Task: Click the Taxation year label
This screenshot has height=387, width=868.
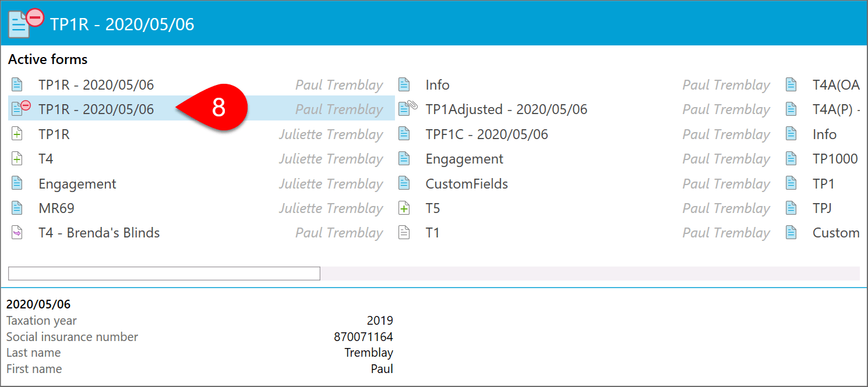Action: [x=41, y=320]
